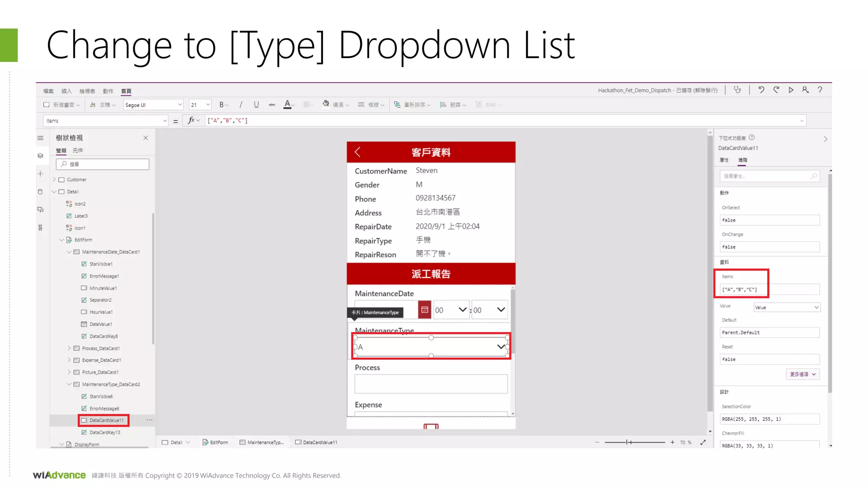Image resolution: width=868 pixels, height=488 pixels.
Task: Select DataCardKey13 in the tree view
Action: pyautogui.click(x=105, y=433)
